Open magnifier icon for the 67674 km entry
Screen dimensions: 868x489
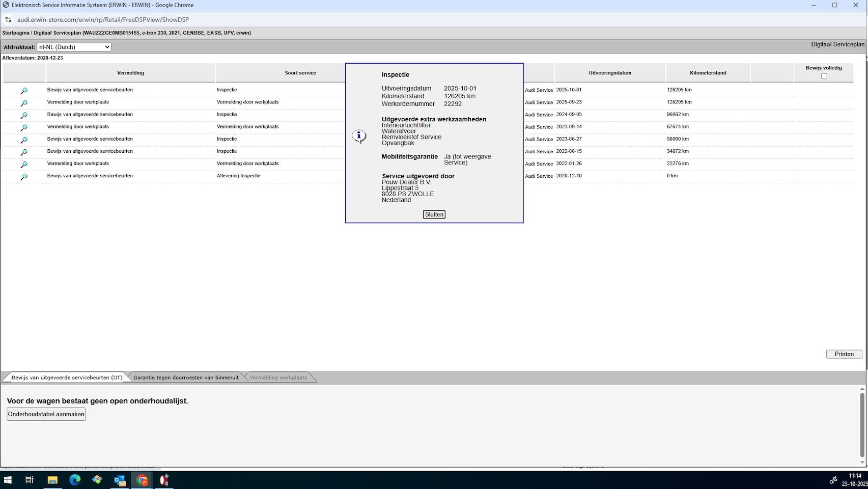coord(24,127)
